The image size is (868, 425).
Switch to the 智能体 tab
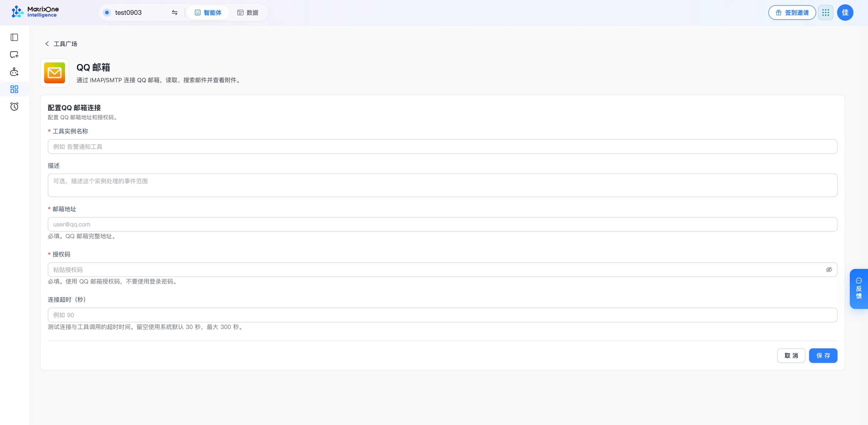pos(208,13)
